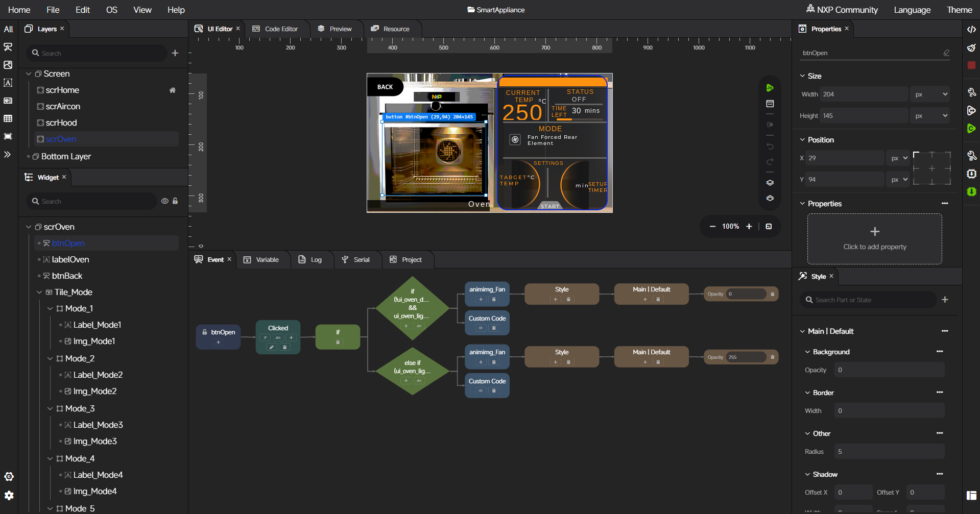Click the fit-to-screen icon beside zoom controls
Image resolution: width=980 pixels, height=514 pixels.
tap(769, 227)
